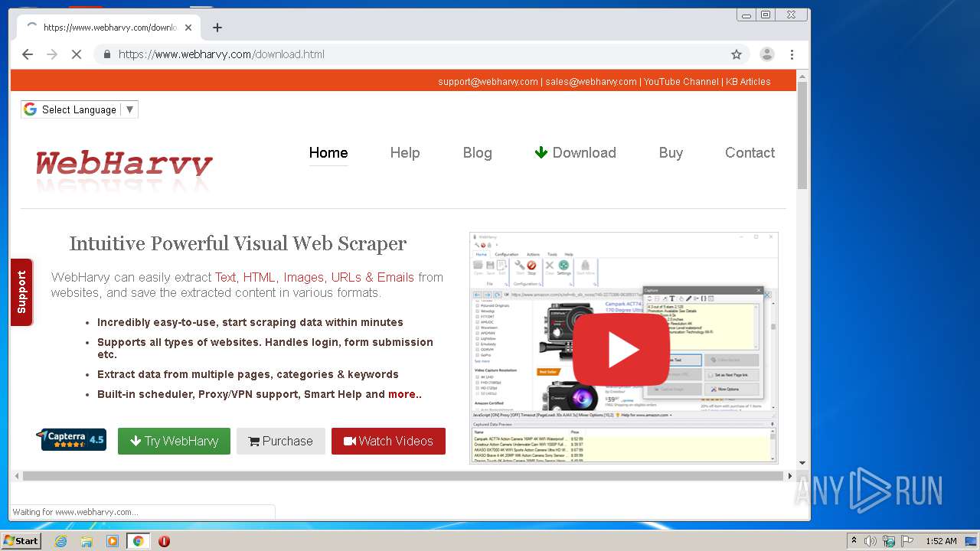This screenshot has height=551, width=980.
Task: Open the Help menu item
Action: pos(405,152)
